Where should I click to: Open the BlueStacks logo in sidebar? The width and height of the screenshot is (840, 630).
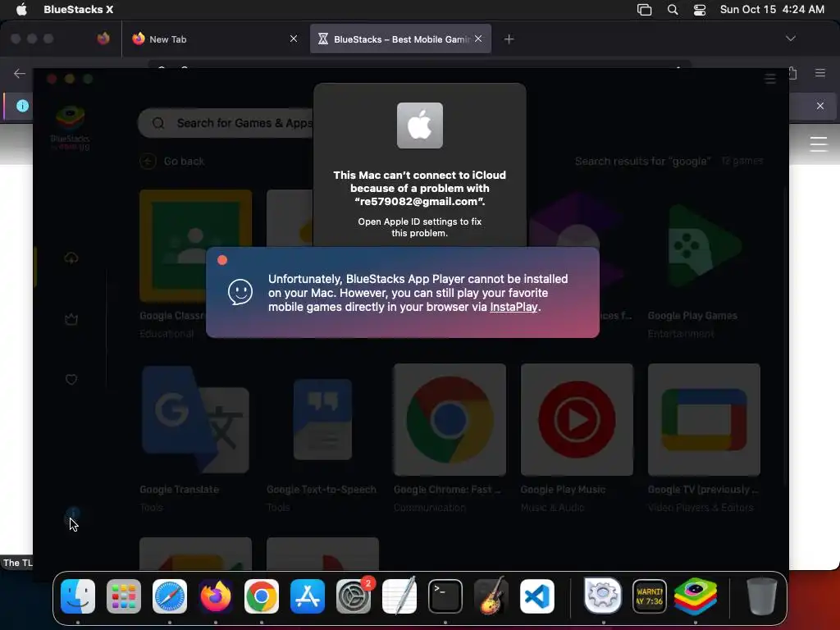coord(71,128)
